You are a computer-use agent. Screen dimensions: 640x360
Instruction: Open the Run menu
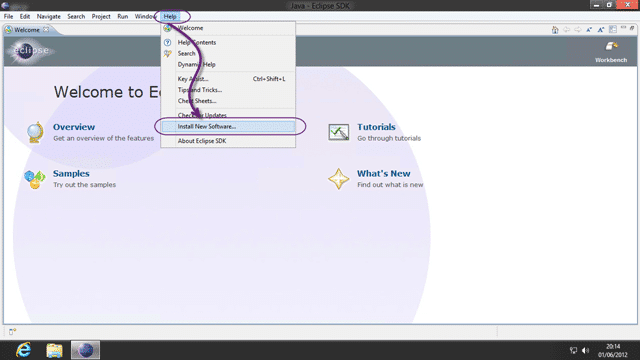[x=122, y=16]
